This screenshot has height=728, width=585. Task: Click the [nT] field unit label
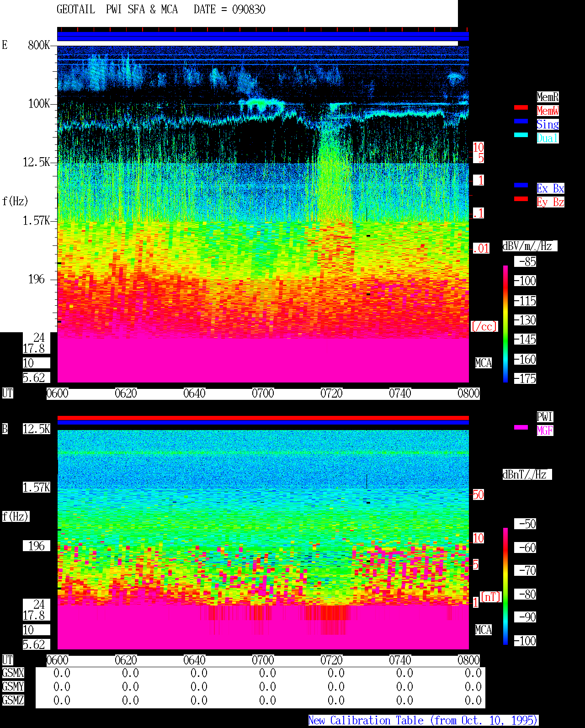491,597
